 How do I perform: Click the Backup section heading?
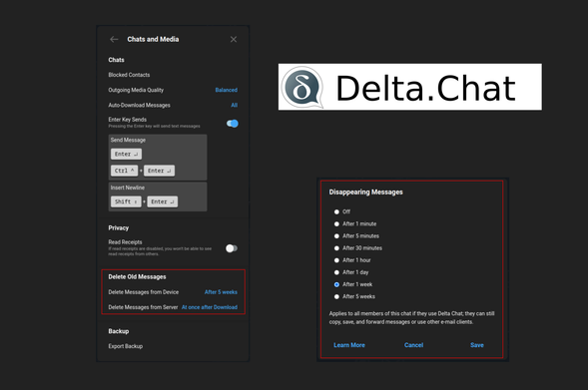click(119, 331)
